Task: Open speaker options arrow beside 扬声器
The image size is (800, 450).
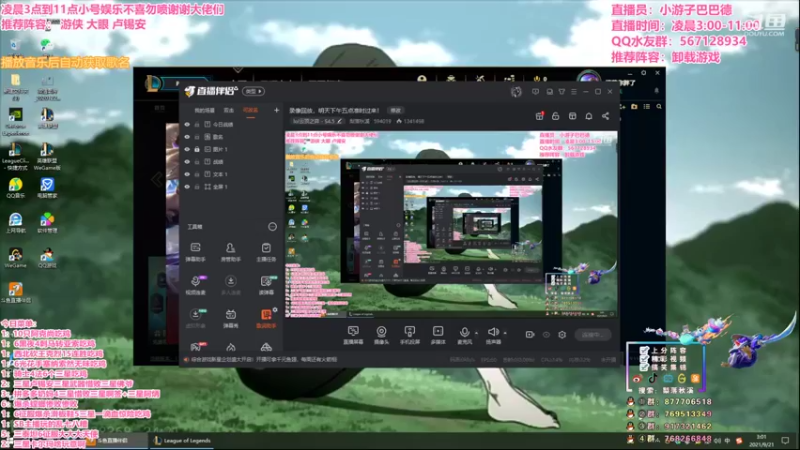Action: point(505,333)
